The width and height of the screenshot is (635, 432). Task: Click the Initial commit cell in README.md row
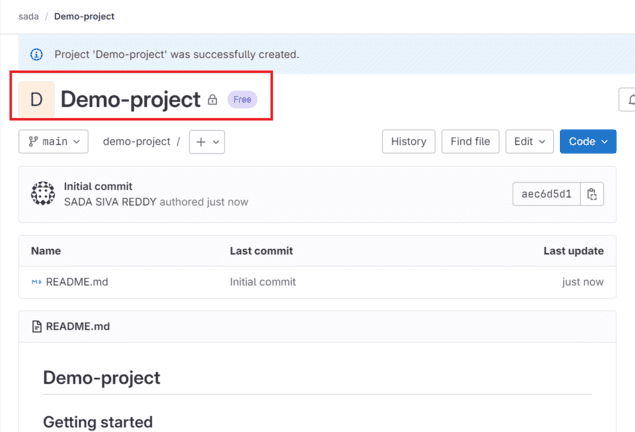pyautogui.click(x=263, y=282)
